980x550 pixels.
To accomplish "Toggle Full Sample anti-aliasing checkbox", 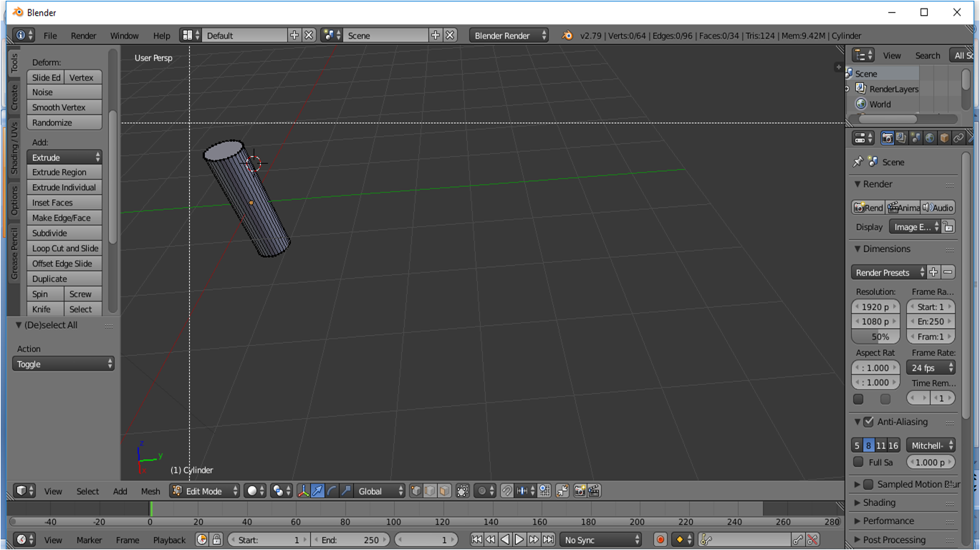I will click(858, 462).
